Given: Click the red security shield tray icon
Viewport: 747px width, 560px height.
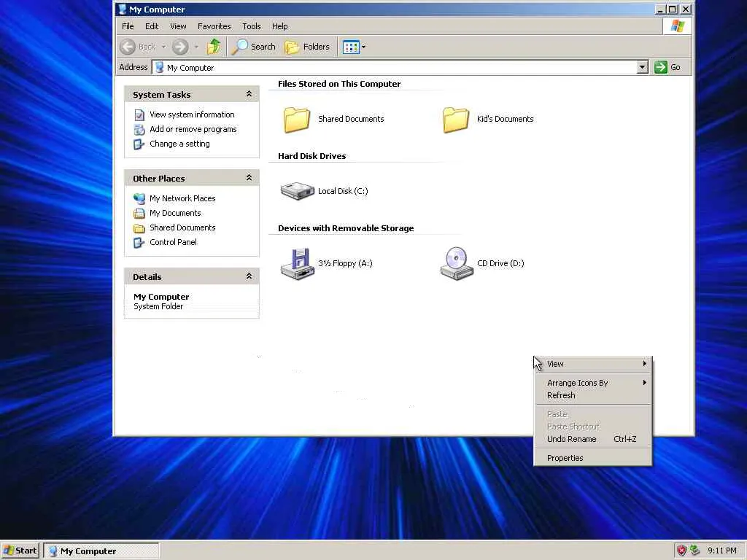Looking at the screenshot, I should 682,551.
